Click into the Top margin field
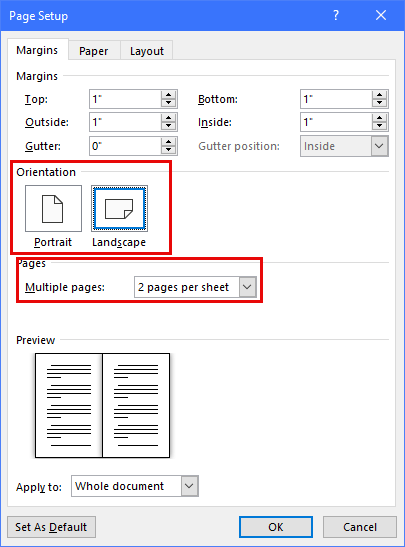This screenshot has height=547, width=405. [x=126, y=99]
